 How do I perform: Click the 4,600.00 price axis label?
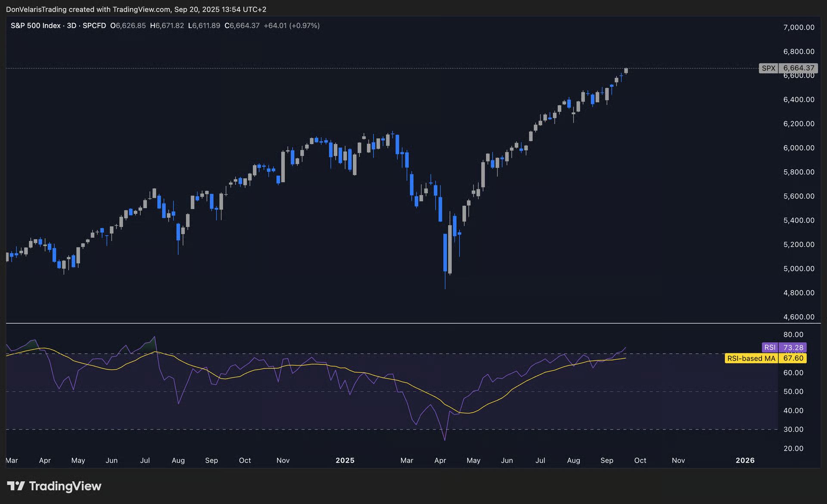tap(799, 317)
